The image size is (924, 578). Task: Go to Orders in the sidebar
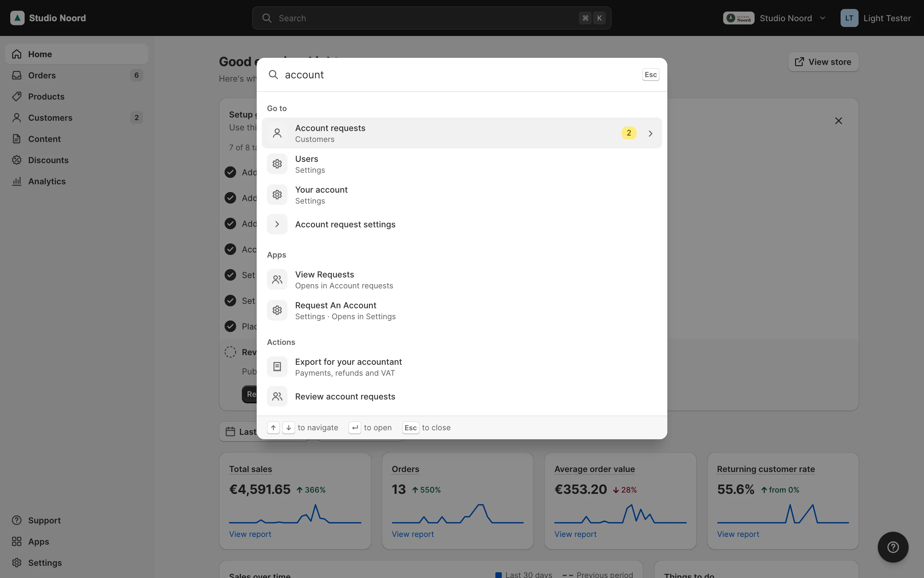76,75
